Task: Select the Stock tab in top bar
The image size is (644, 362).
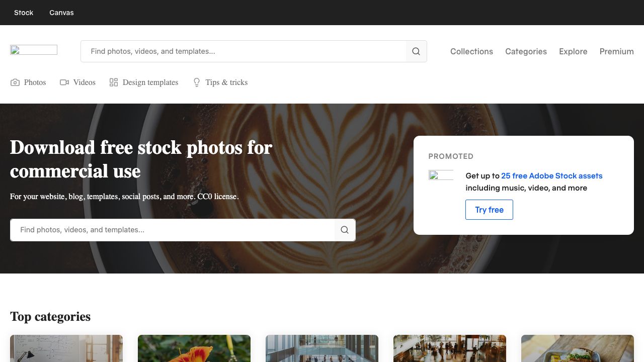Action: point(24,13)
